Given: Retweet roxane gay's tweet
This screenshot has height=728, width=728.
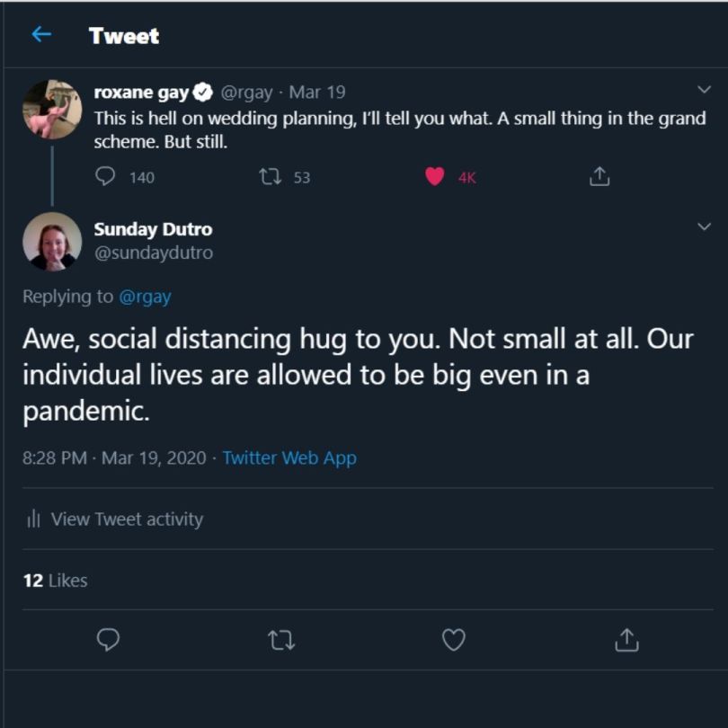Looking at the screenshot, I should point(270,177).
